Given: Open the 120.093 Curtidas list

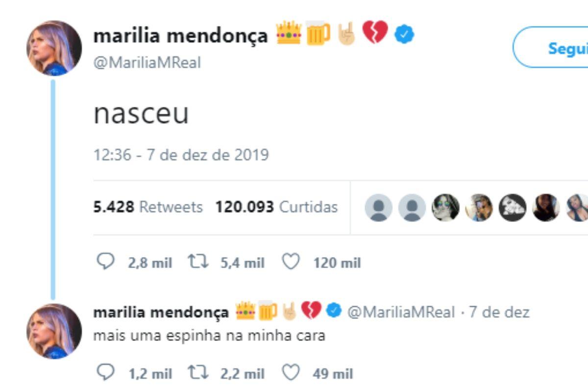Looking at the screenshot, I should point(276,207).
